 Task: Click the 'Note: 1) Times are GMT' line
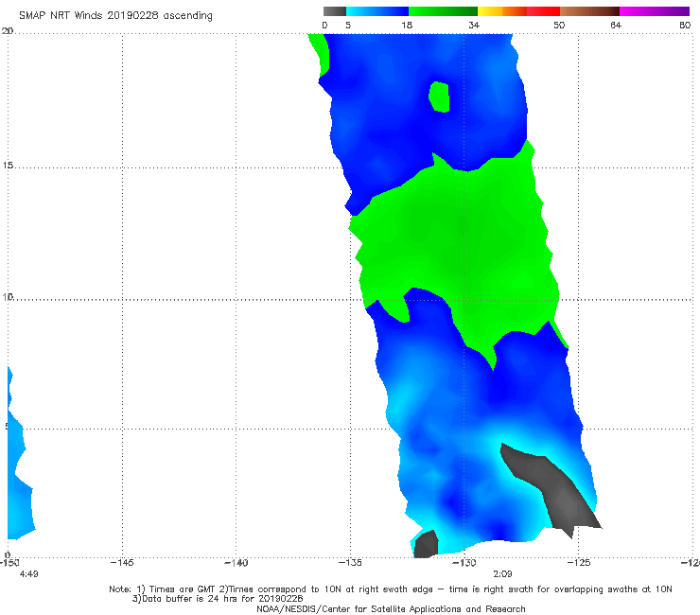(391, 589)
